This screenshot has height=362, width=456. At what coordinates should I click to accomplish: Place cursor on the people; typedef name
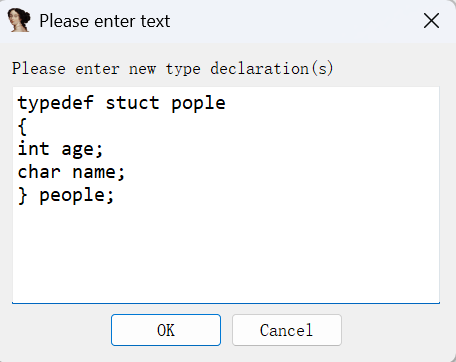77,196
